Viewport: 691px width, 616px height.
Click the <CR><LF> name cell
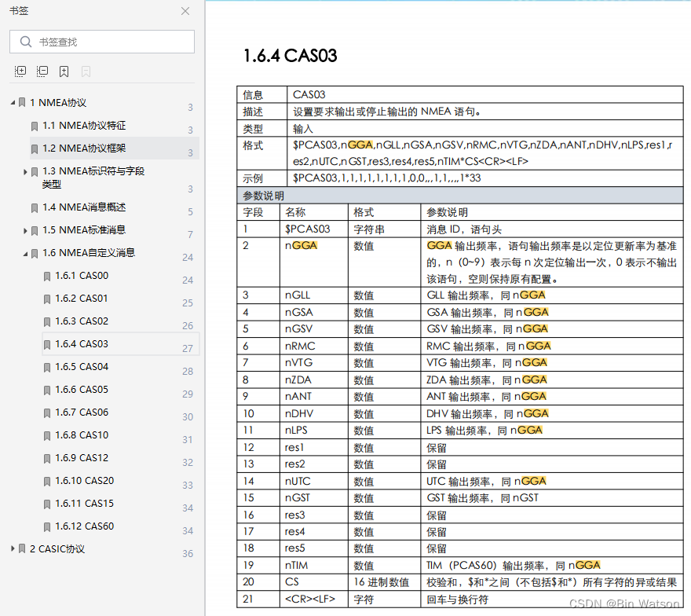(x=314, y=599)
